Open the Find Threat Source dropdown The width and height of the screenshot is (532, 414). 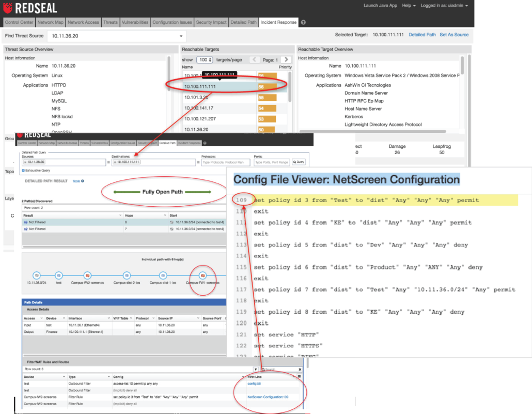pos(181,36)
